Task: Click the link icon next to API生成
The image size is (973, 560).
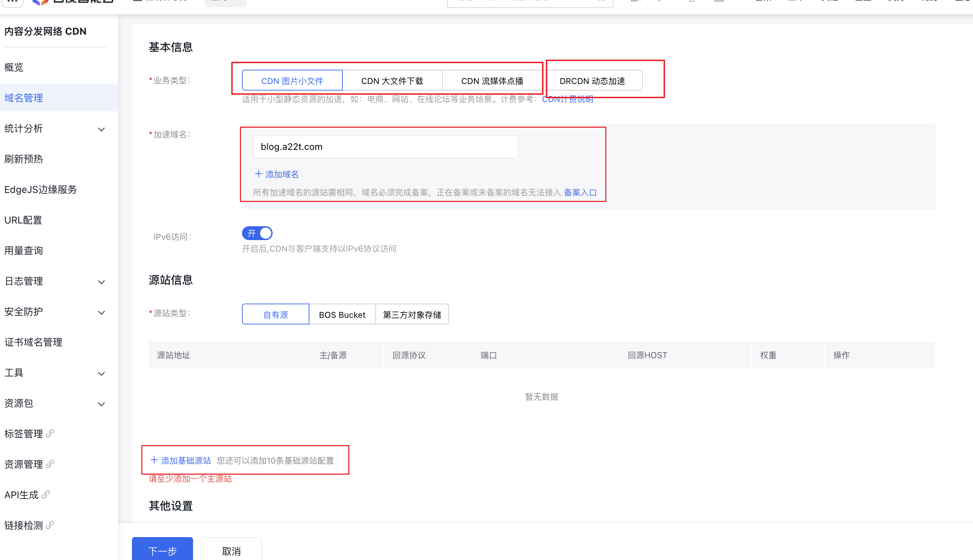Action: [x=46, y=494]
